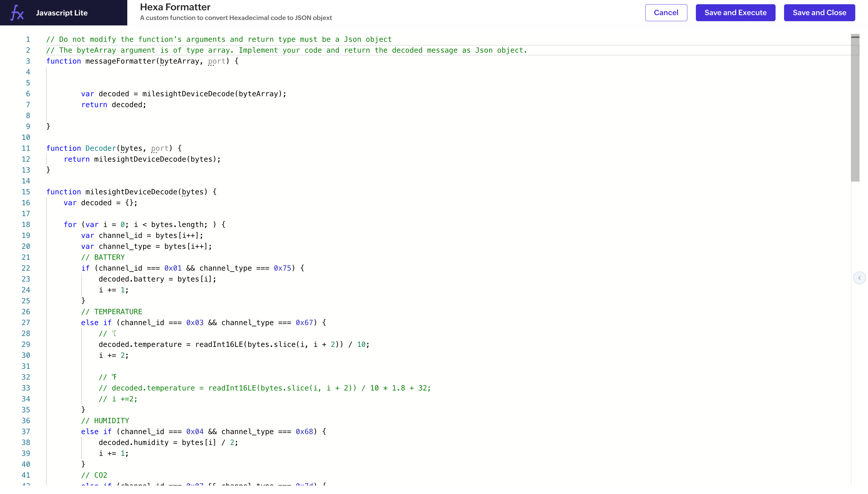Viewport: 868px width, 494px height.
Task: Click the '// BATTERY' comment line
Action: click(x=103, y=257)
